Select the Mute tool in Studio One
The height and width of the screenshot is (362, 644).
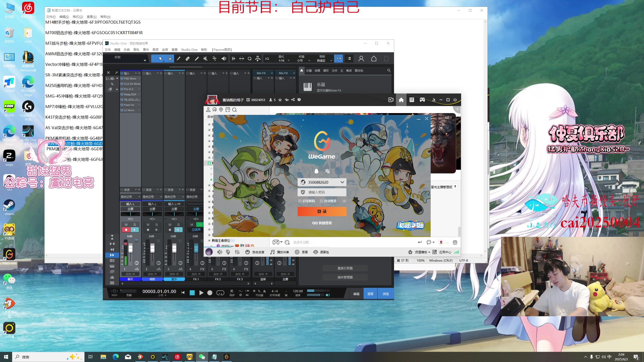[x=206, y=59]
